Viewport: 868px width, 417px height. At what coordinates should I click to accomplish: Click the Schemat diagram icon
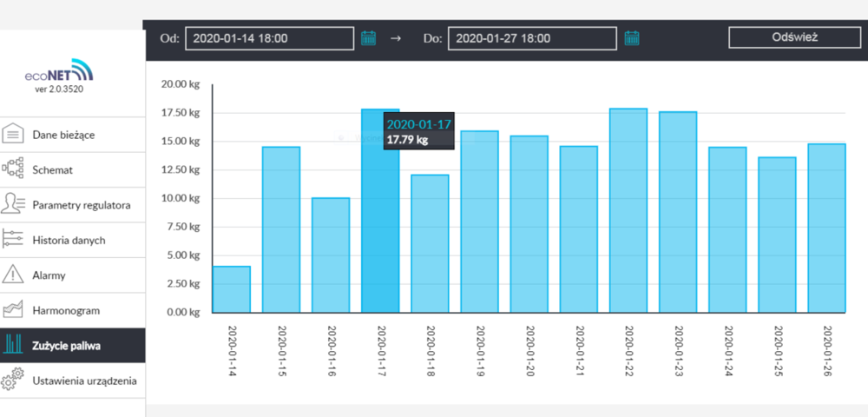[x=13, y=169]
